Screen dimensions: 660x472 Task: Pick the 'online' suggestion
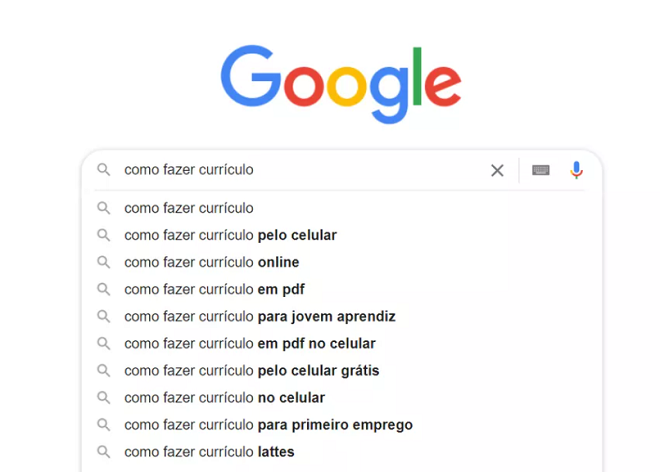pyautogui.click(x=212, y=262)
